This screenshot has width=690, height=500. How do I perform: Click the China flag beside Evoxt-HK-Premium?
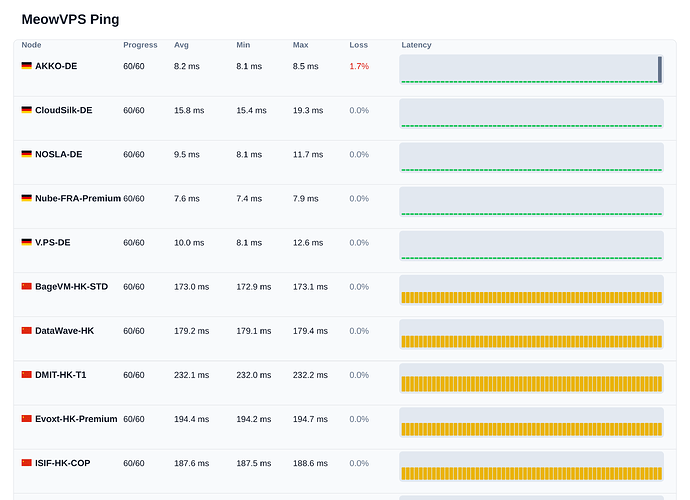pos(26,419)
